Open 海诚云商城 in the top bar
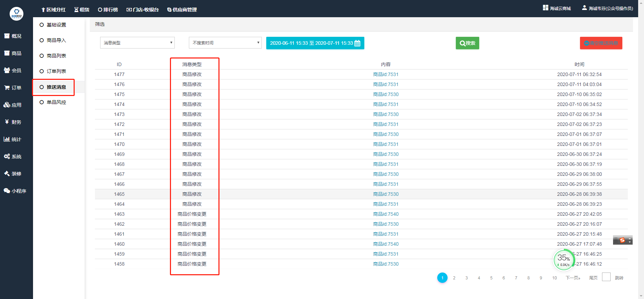The image size is (644, 299). point(557,8)
